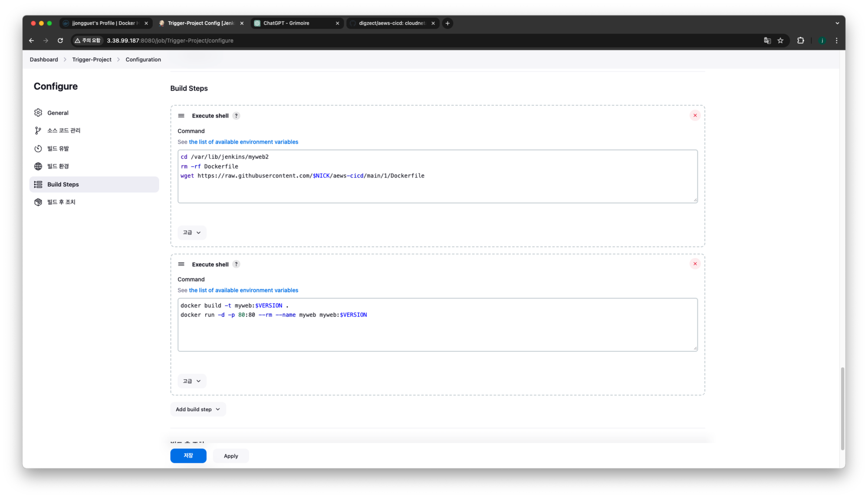This screenshot has width=868, height=498.
Task: Bookmark this page with the star icon
Action: (x=780, y=40)
